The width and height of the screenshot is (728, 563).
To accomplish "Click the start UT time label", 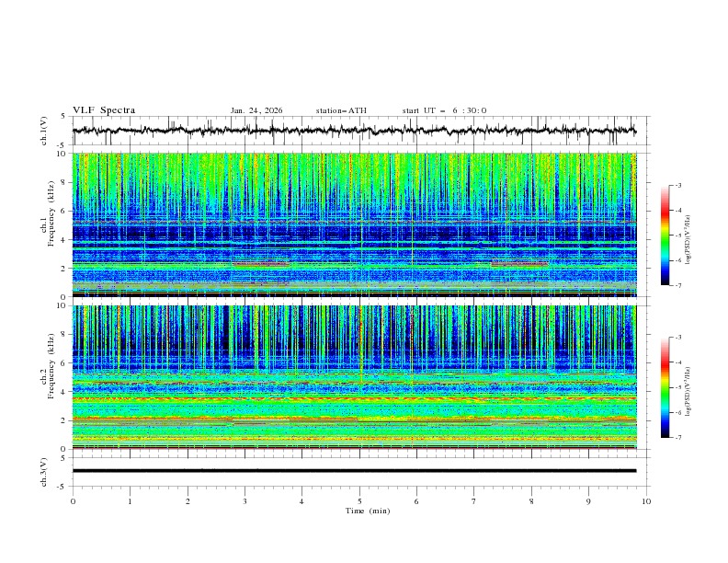I will 444,110.
